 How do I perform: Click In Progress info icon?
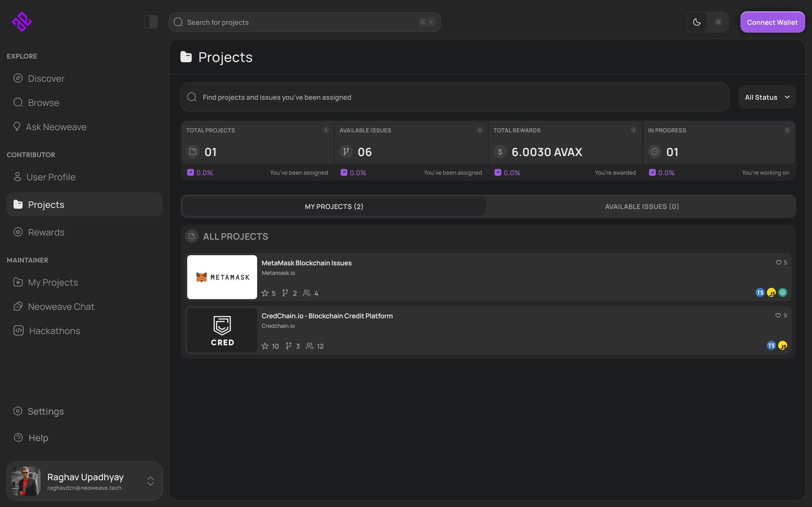pyautogui.click(x=787, y=130)
